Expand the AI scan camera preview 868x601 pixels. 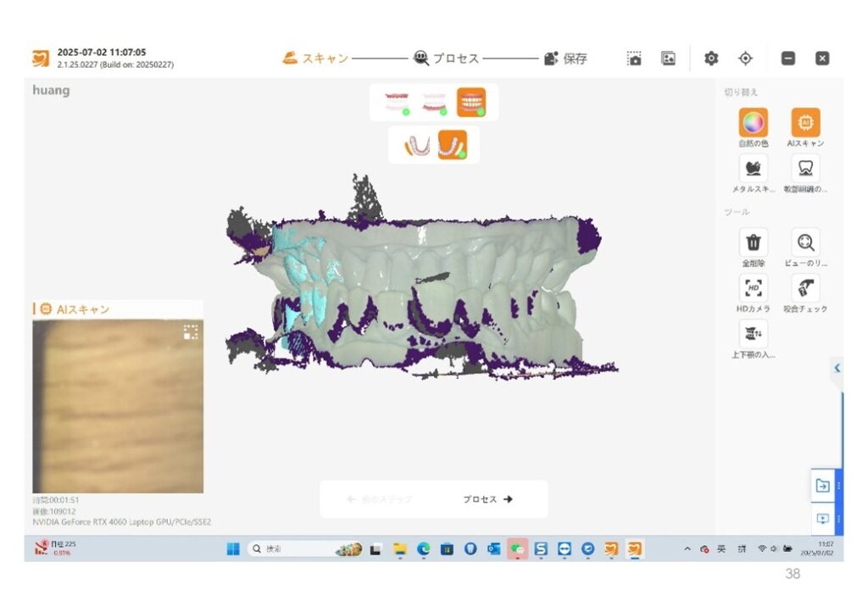tap(191, 332)
